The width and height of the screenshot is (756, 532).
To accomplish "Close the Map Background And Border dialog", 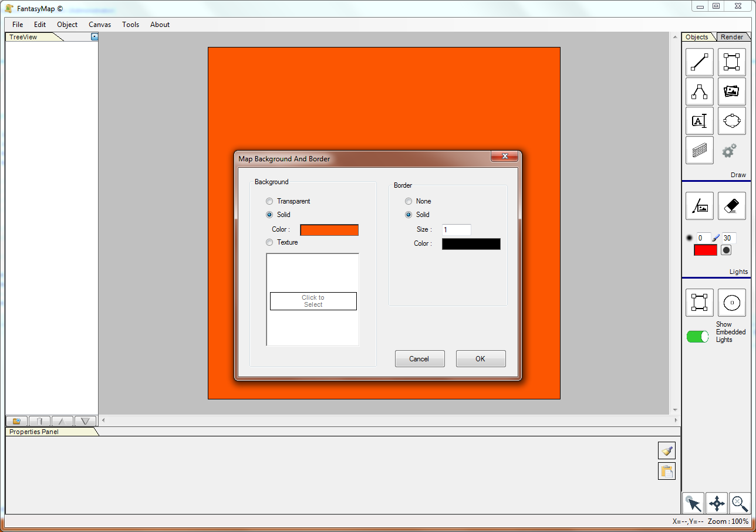I will point(504,156).
